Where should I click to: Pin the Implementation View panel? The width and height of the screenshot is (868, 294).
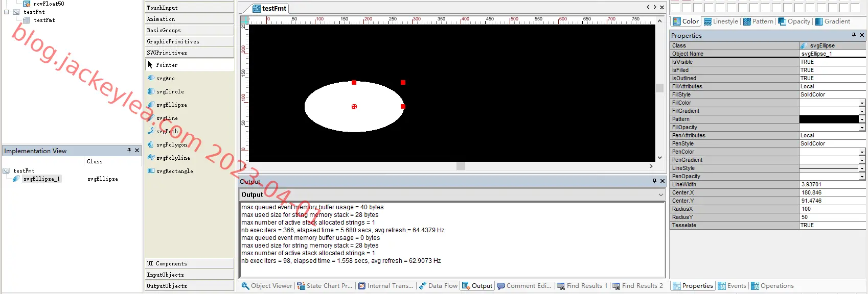point(129,151)
